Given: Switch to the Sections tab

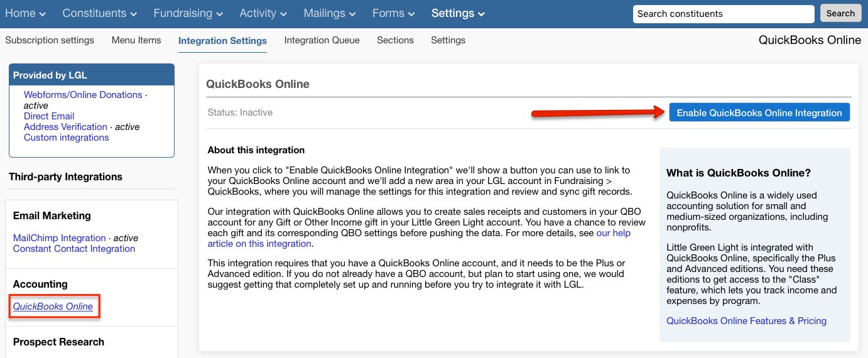Looking at the screenshot, I should (x=395, y=40).
